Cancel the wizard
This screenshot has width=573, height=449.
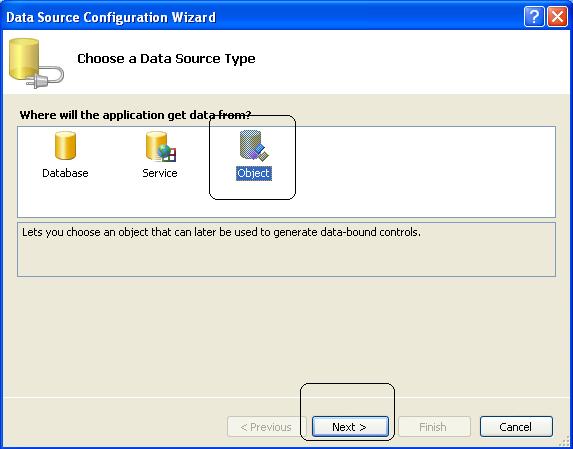coord(516,427)
